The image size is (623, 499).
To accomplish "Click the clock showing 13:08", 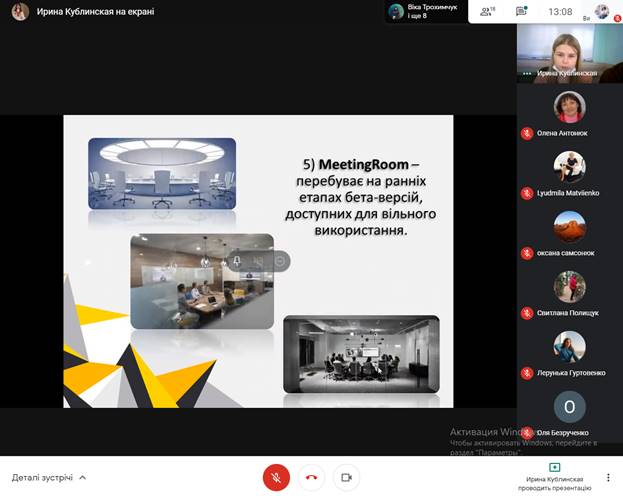I will 560,12.
